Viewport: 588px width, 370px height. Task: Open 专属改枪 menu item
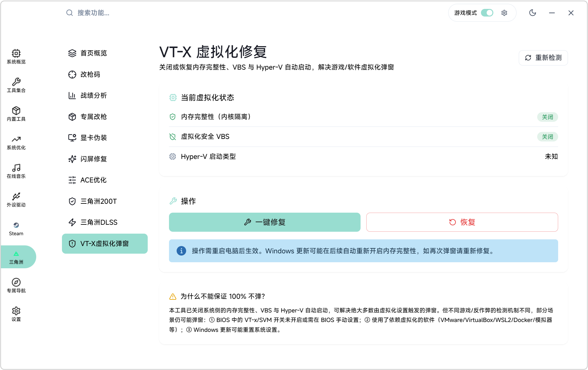[x=105, y=117]
